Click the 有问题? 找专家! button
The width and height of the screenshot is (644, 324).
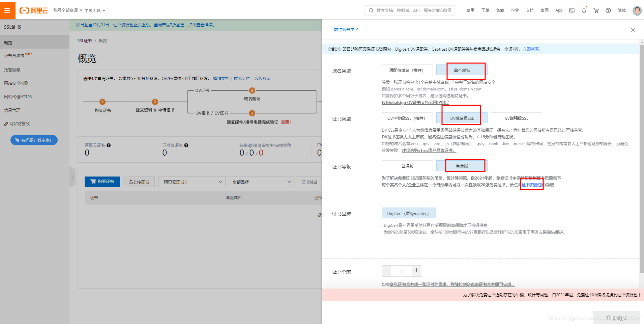tap(34, 140)
